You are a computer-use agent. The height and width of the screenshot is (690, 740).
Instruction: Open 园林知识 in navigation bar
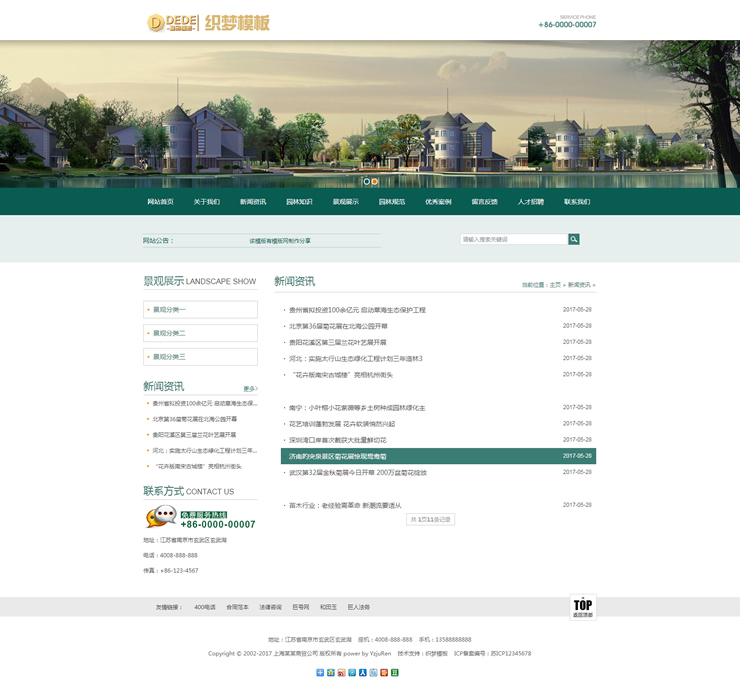[x=299, y=201]
